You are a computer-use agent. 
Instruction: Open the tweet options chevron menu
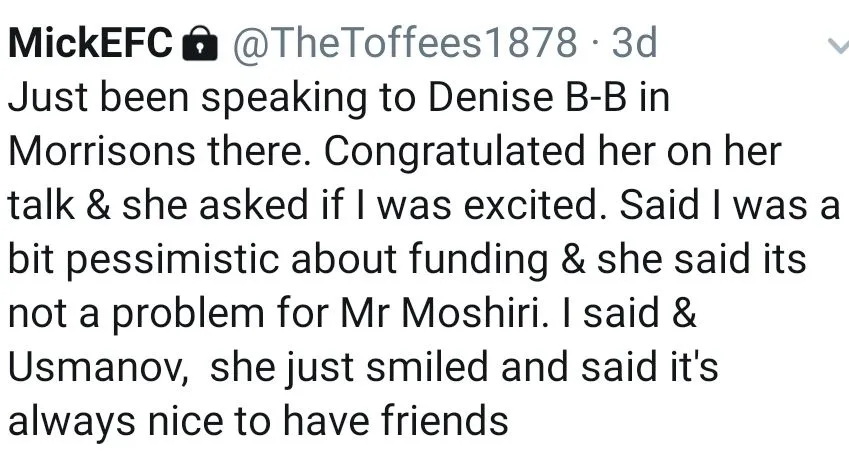click(x=836, y=44)
